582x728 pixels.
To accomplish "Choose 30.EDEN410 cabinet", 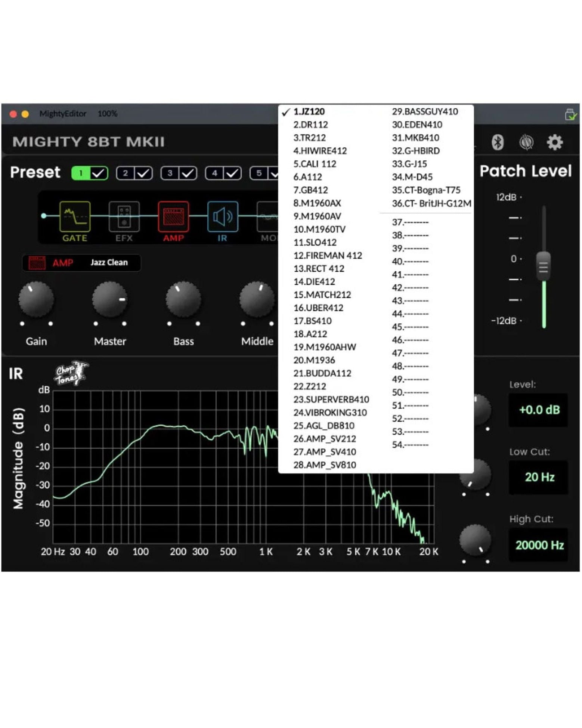I will click(417, 125).
